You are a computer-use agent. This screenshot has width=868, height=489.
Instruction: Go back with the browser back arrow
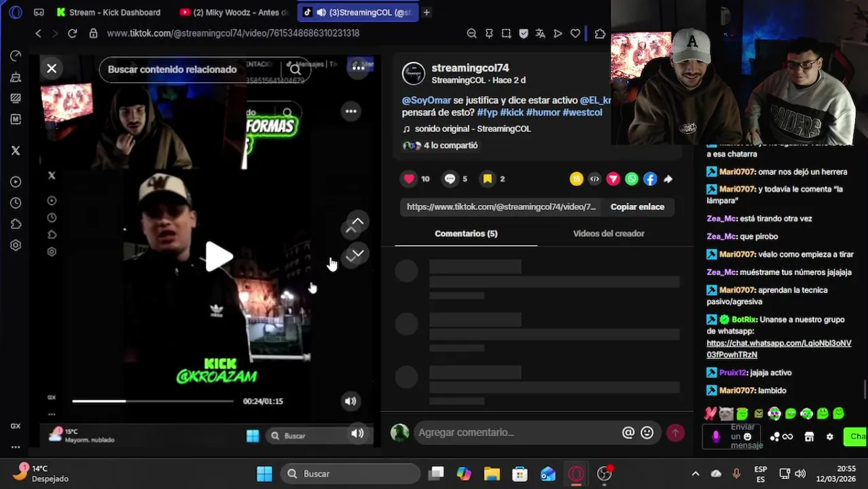38,33
